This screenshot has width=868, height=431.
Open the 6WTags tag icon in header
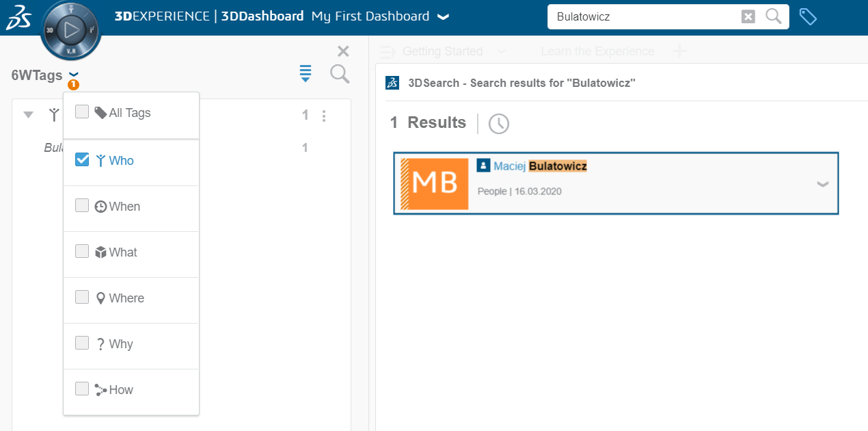(x=808, y=17)
